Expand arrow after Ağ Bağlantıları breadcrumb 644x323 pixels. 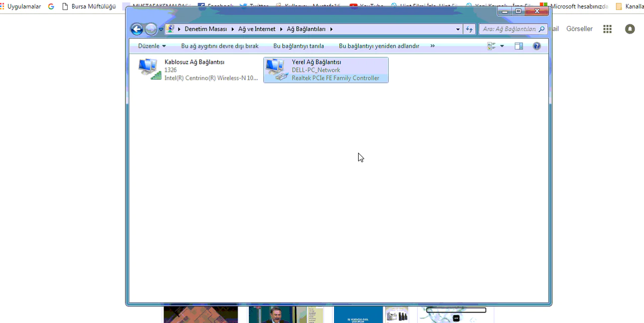click(332, 29)
